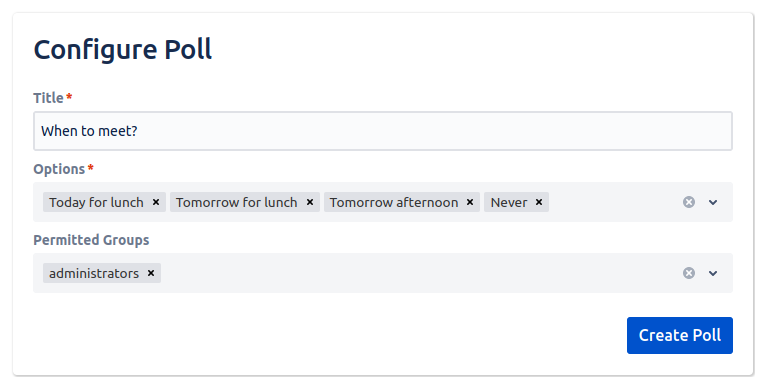The width and height of the screenshot is (767, 389).
Task: Remove the 'Today for lunch' option tag
Action: coord(156,202)
